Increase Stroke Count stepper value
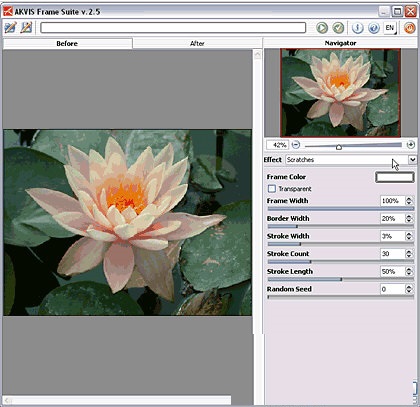This screenshot has width=420, height=407. (x=409, y=252)
